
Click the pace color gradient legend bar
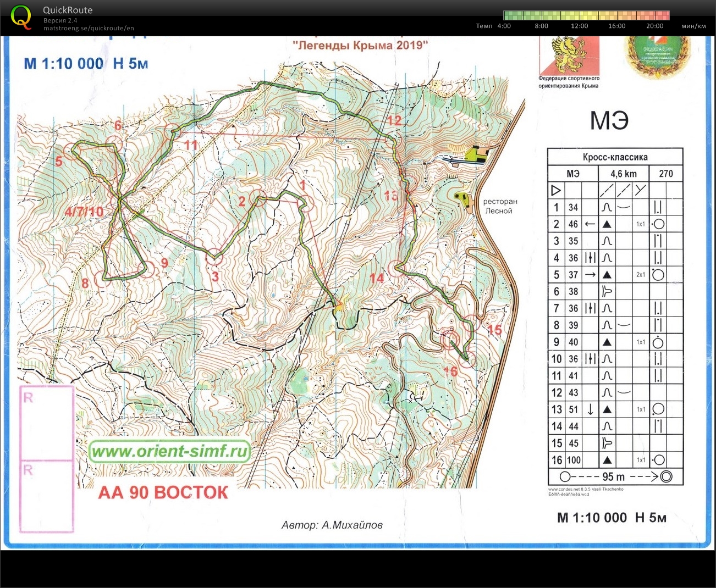click(x=586, y=15)
